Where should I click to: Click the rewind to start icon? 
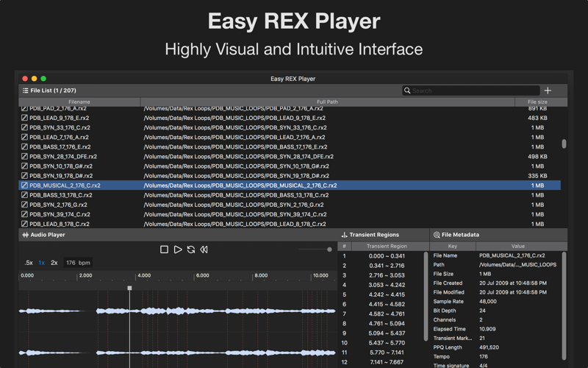click(x=204, y=250)
